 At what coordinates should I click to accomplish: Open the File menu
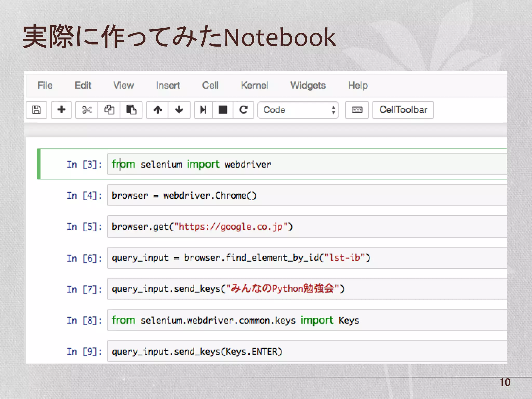tap(45, 85)
